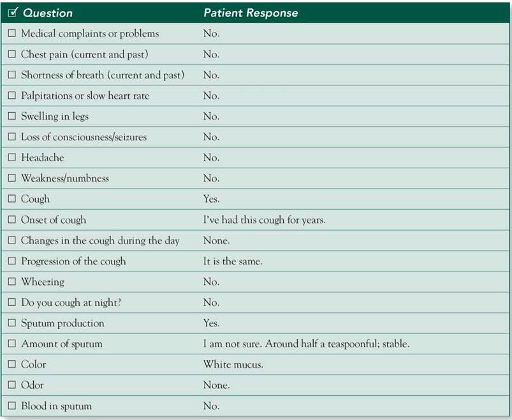The width and height of the screenshot is (512, 420).
Task: Check the Sputum production checkbox
Action: coord(11,322)
